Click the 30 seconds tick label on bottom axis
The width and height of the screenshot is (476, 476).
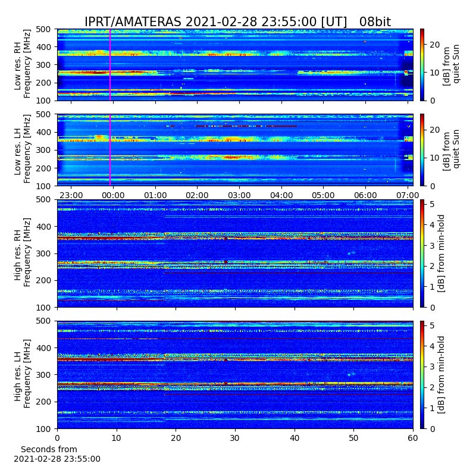[235, 438]
